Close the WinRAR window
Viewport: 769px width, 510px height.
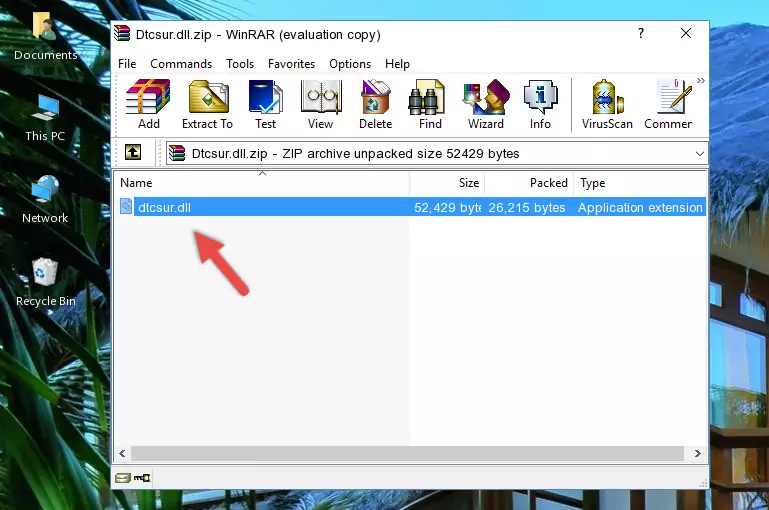pyautogui.click(x=686, y=33)
